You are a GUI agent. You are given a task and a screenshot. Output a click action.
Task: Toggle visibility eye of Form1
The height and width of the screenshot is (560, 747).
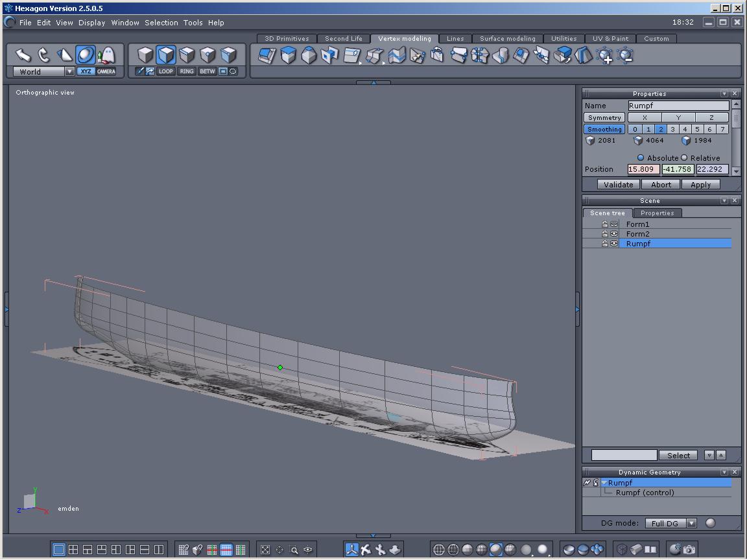tap(613, 224)
